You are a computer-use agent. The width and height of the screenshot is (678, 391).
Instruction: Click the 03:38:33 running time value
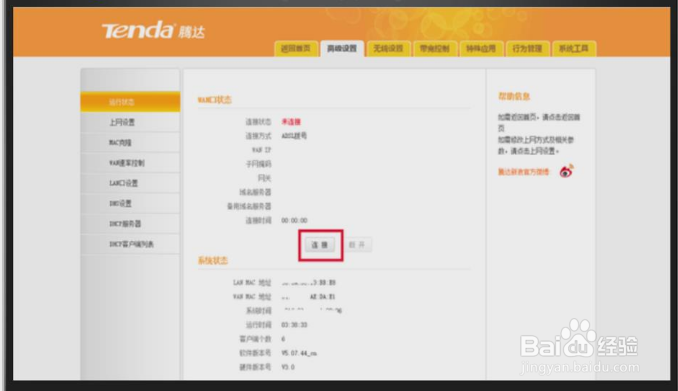tap(294, 325)
